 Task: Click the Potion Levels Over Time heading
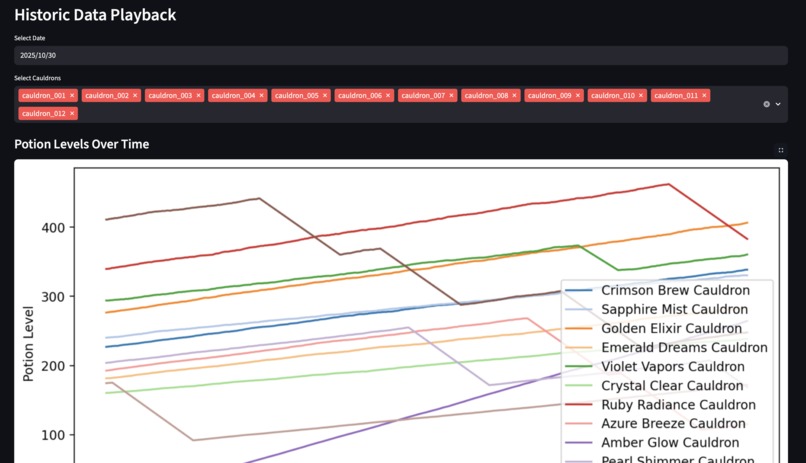pos(82,144)
